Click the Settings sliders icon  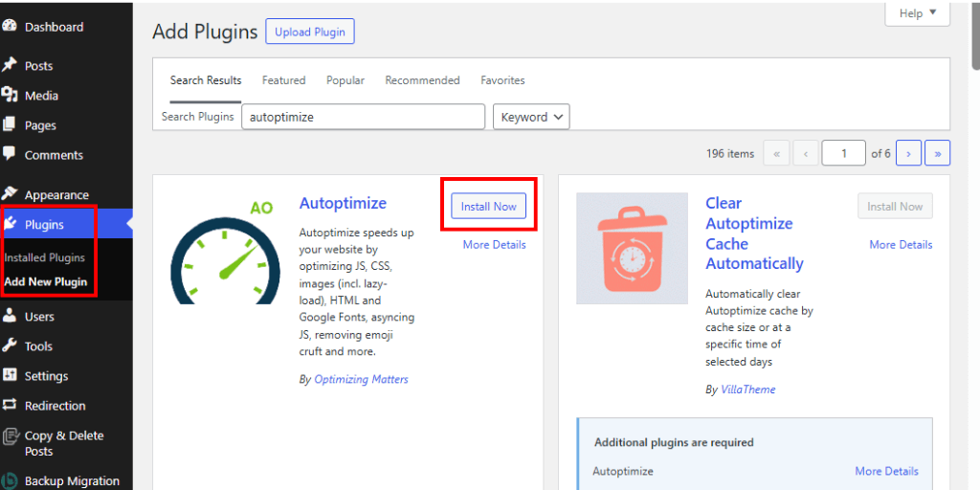click(9, 375)
